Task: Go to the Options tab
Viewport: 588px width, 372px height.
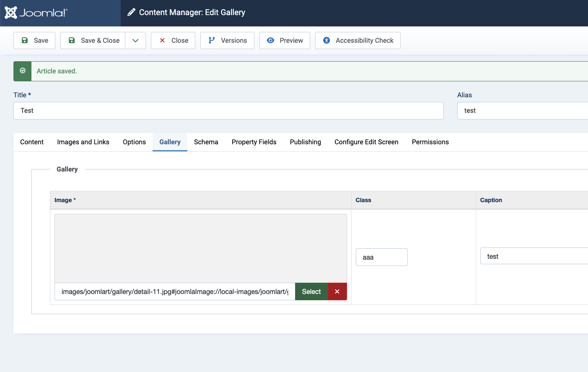Action: (x=134, y=142)
